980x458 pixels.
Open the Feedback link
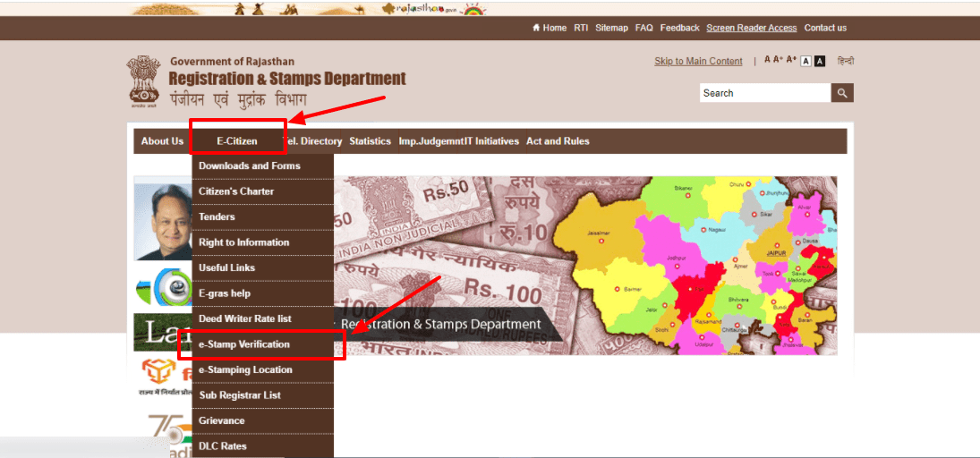(x=679, y=28)
